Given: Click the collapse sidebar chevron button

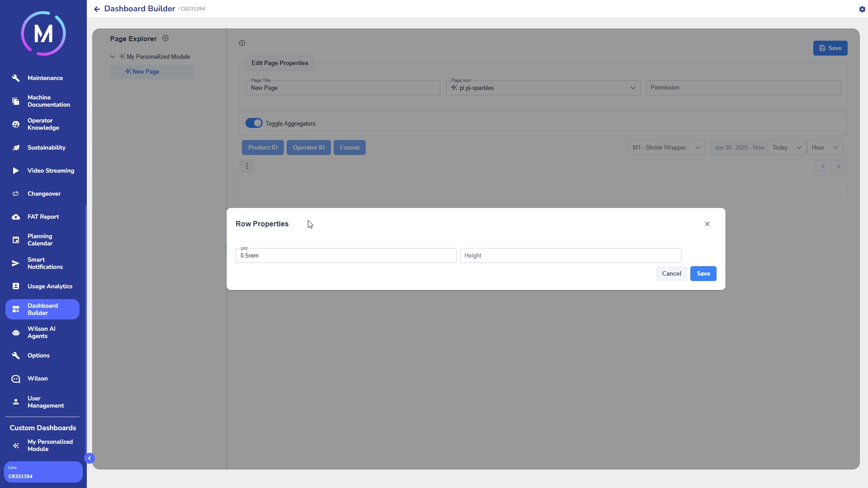Looking at the screenshot, I should coord(90,458).
